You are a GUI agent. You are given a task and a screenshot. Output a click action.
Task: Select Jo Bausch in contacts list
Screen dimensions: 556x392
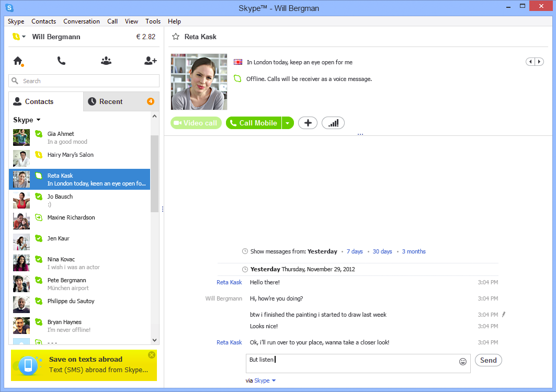(x=80, y=200)
